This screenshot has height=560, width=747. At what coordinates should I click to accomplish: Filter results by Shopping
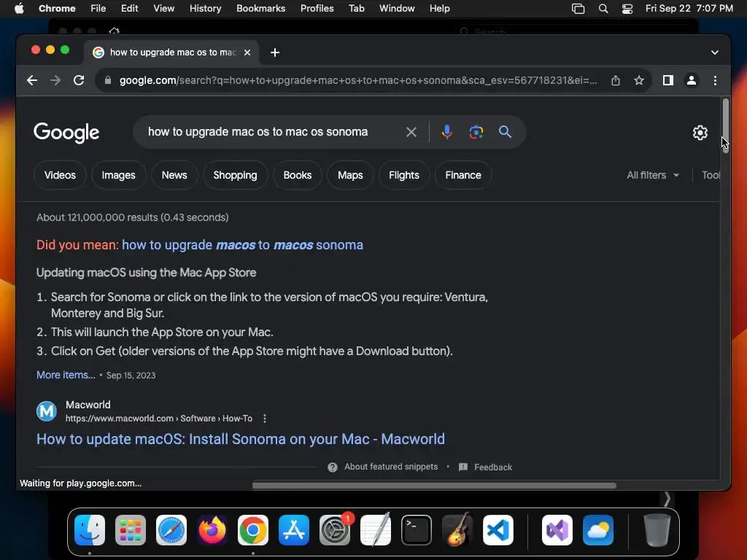click(x=235, y=175)
